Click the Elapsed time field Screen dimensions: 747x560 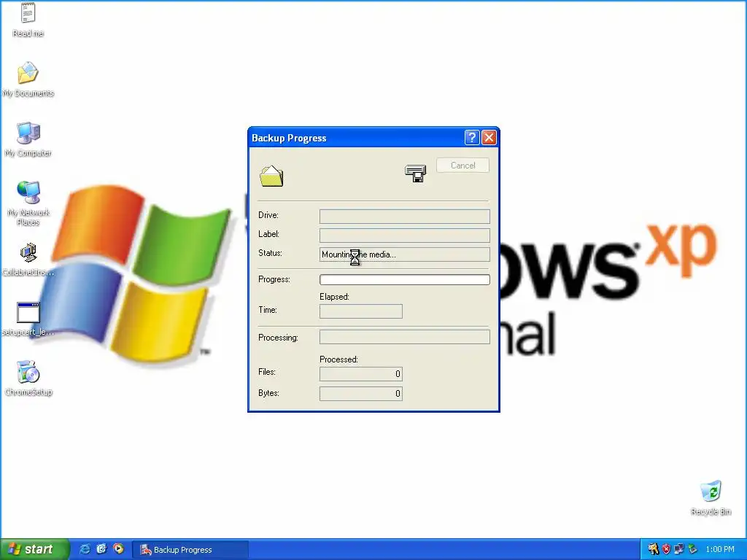tap(361, 311)
